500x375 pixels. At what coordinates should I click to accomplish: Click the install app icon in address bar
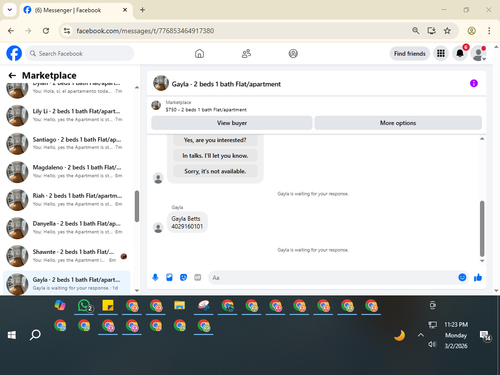pyautogui.click(x=431, y=31)
